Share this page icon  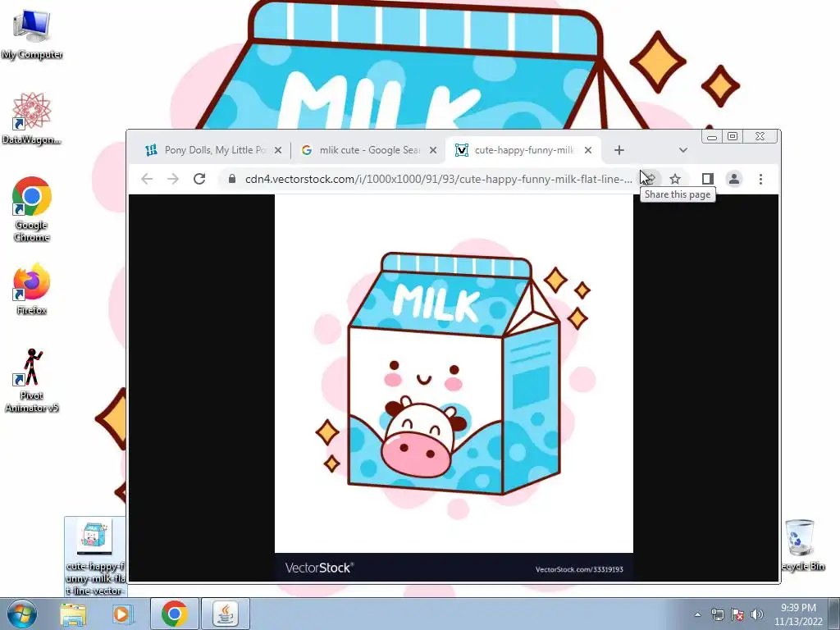pyautogui.click(x=649, y=179)
